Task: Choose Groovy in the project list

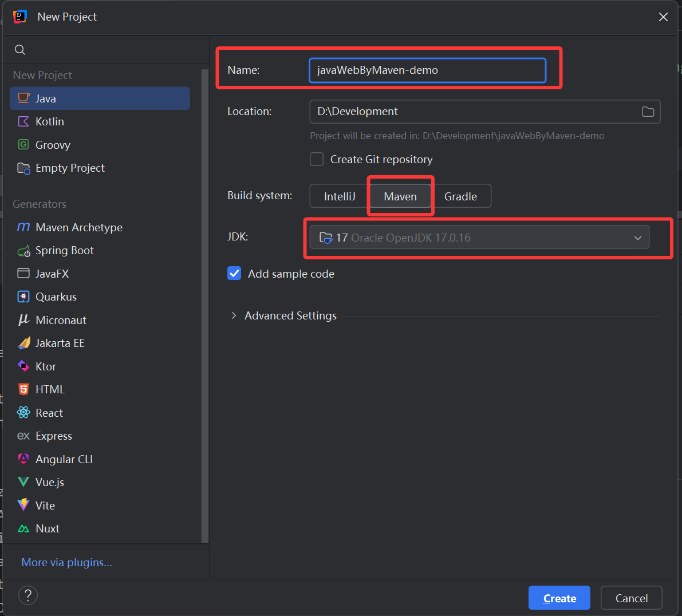Action: pos(100,145)
